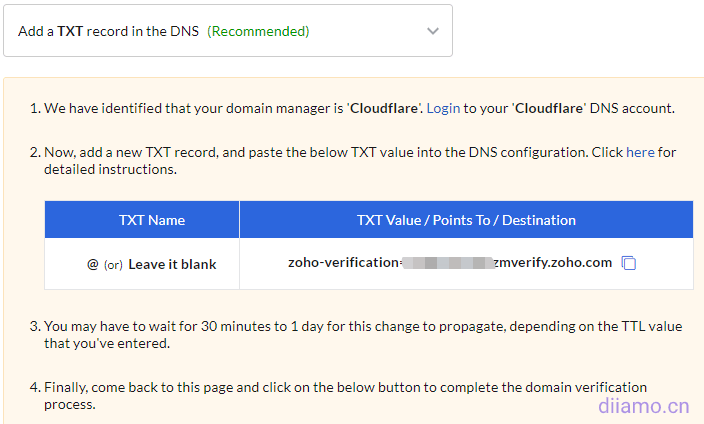The height and width of the screenshot is (424, 704).
Task: Click the TXT Value / Points To header
Action: (x=466, y=220)
